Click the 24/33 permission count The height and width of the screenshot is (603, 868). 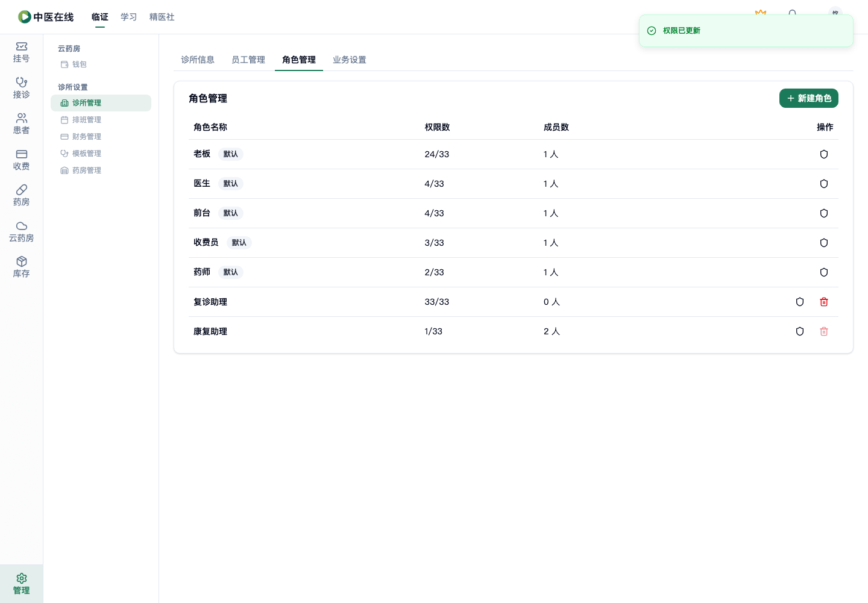pyautogui.click(x=437, y=154)
